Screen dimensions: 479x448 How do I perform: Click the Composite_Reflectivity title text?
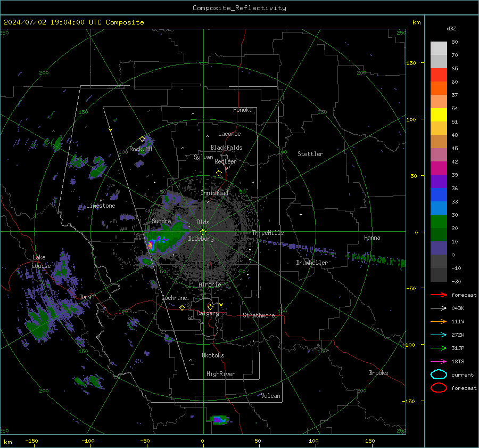239,8
